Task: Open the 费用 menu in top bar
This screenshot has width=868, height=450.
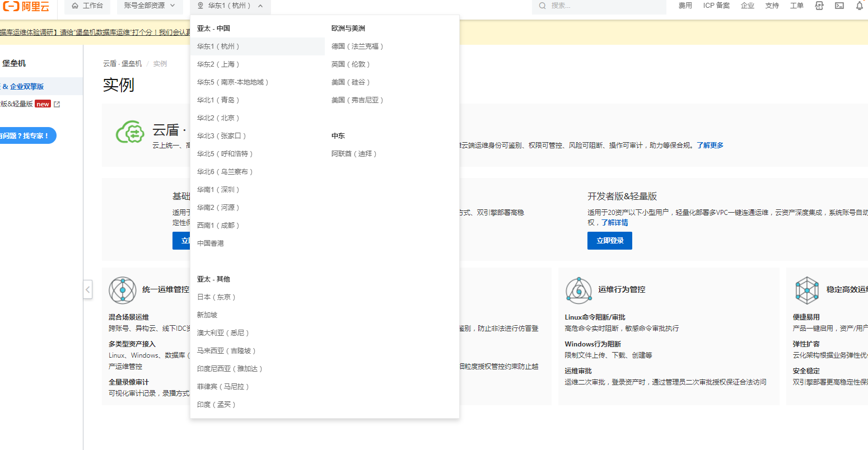Action: click(685, 6)
